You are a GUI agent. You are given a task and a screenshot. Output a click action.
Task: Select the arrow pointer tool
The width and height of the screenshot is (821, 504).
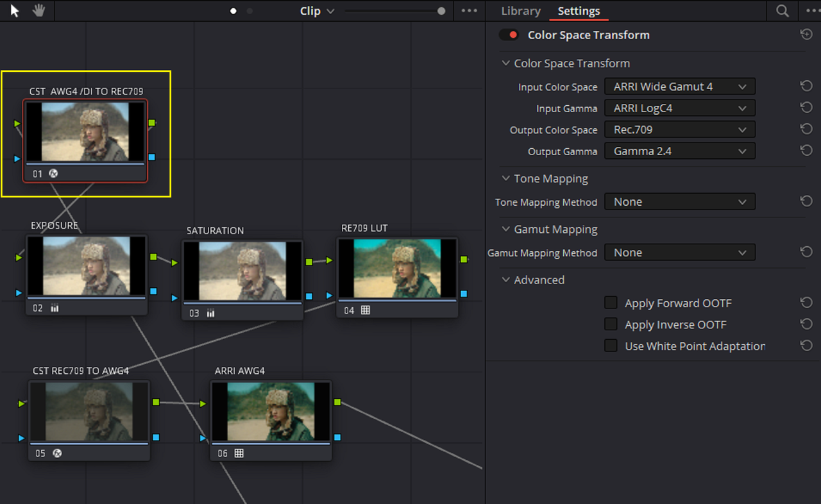click(15, 11)
